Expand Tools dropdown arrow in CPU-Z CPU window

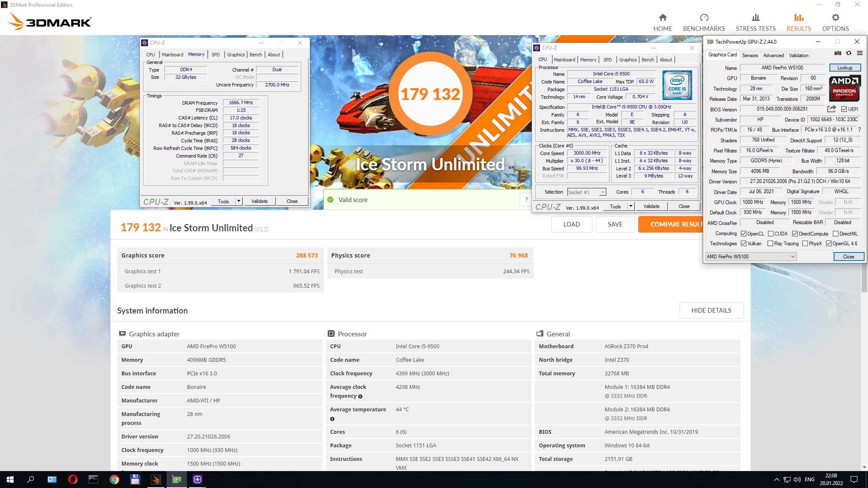pyautogui.click(x=631, y=206)
